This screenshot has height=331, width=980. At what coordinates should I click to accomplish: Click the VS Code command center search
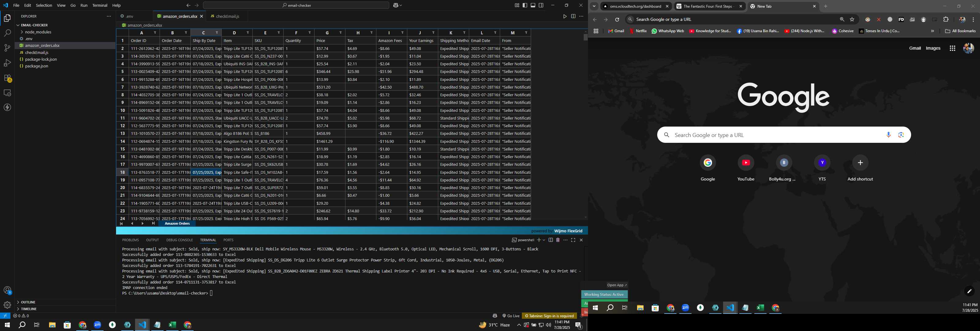[x=296, y=5]
